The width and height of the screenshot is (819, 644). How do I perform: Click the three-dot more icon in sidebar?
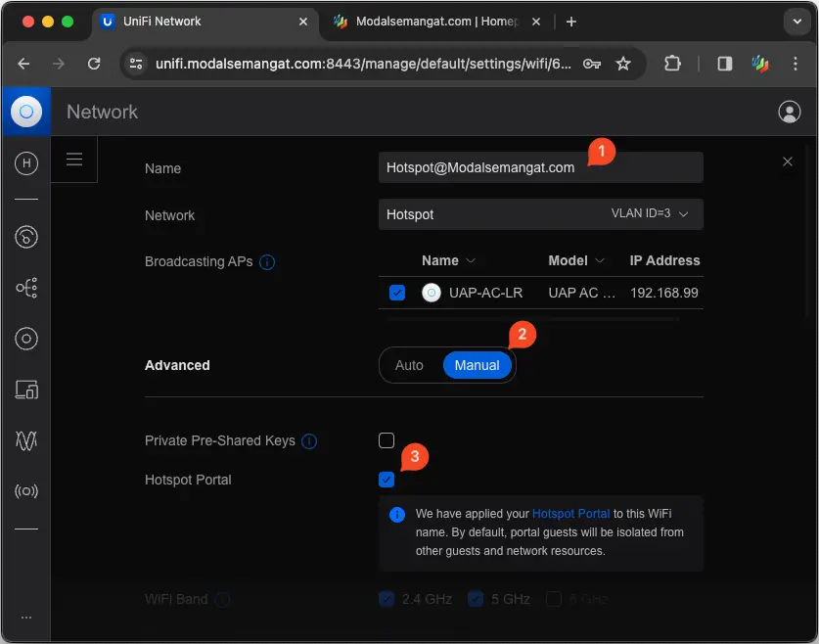tap(26, 618)
